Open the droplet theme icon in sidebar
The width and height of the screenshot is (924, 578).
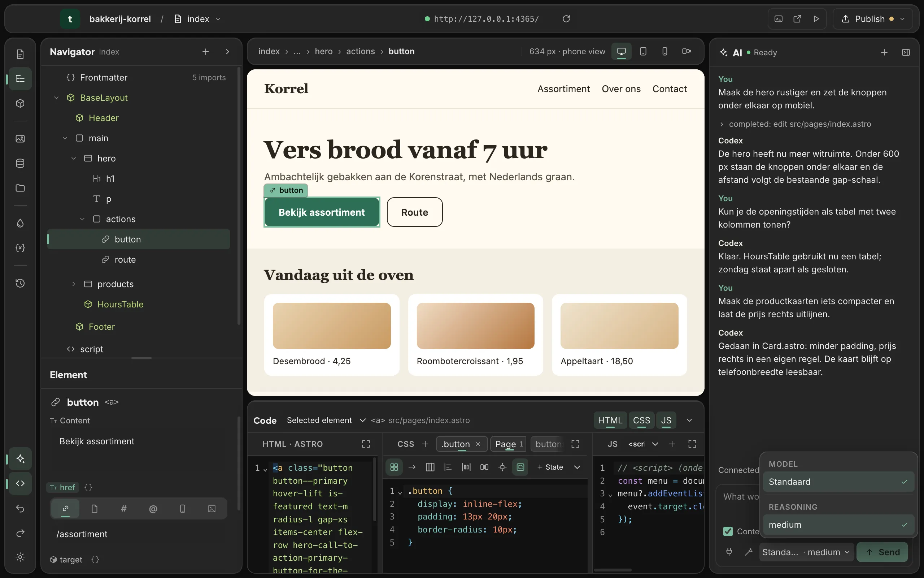click(x=20, y=223)
